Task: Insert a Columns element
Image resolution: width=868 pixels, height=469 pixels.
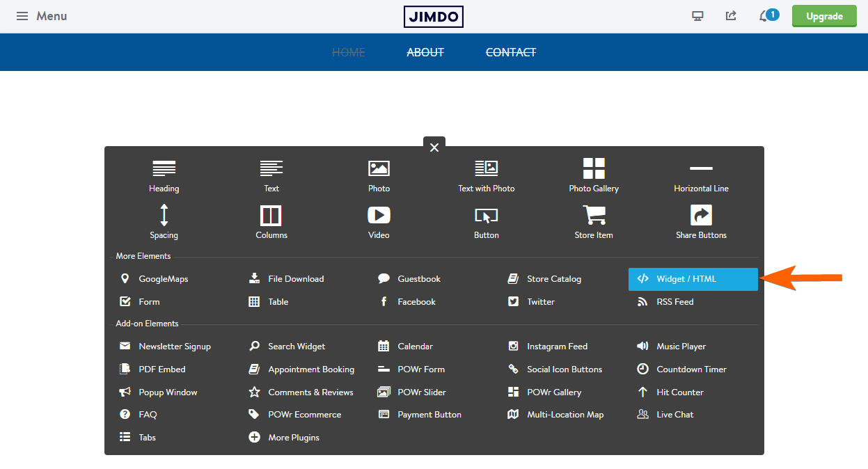Action: 271,222
